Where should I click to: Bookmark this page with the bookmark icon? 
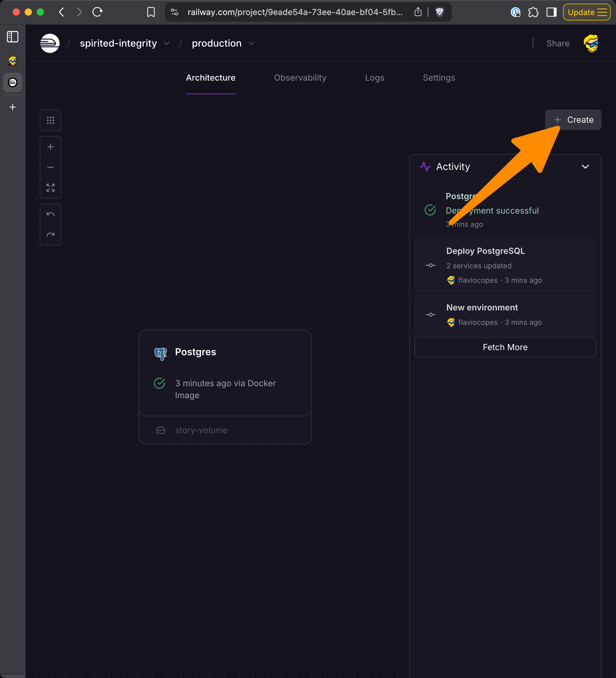tap(151, 12)
